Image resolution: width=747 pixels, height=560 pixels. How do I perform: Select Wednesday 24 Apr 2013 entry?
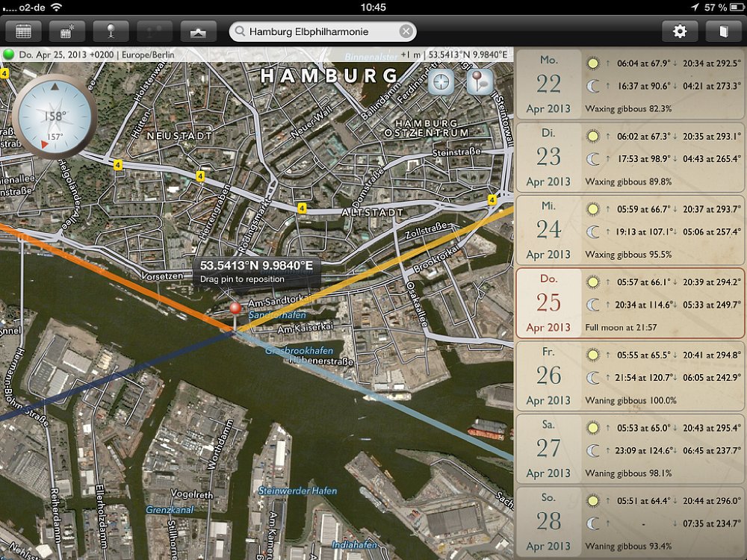(x=629, y=230)
